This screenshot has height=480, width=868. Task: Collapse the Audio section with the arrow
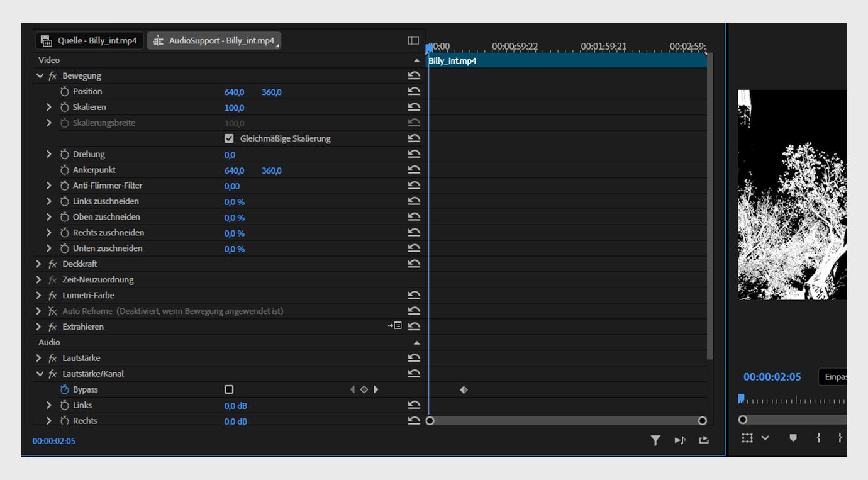(x=416, y=343)
